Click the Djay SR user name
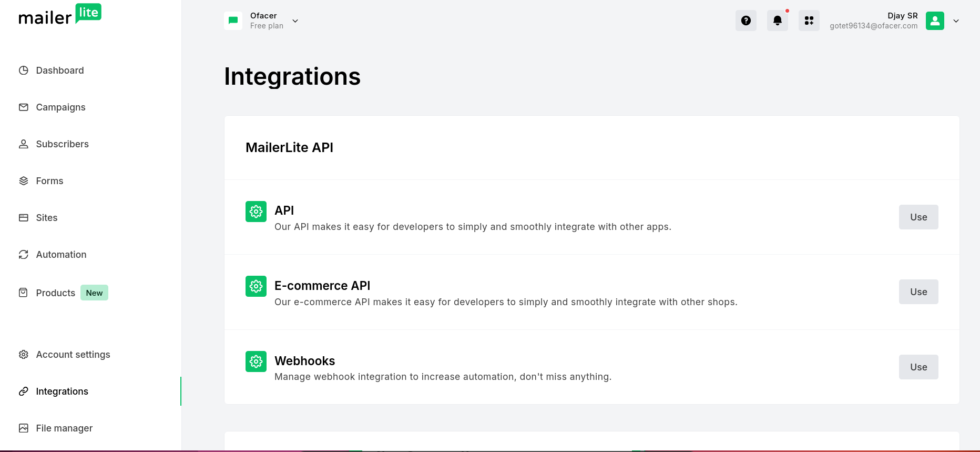The image size is (980, 452). [x=903, y=16]
